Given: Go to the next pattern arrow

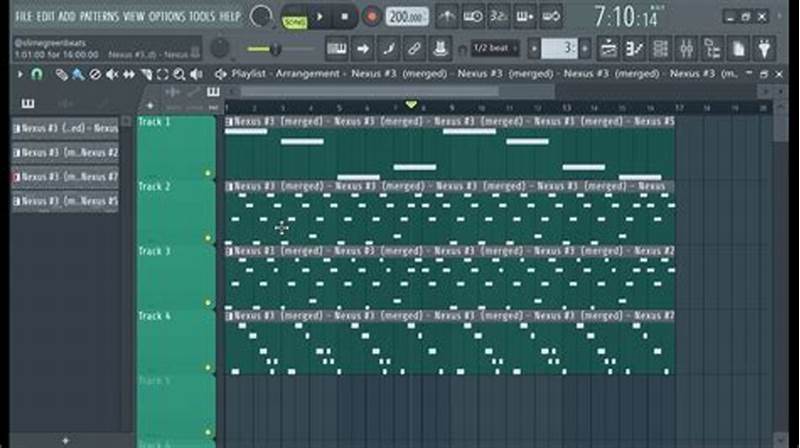Looking at the screenshot, I should click(585, 49).
